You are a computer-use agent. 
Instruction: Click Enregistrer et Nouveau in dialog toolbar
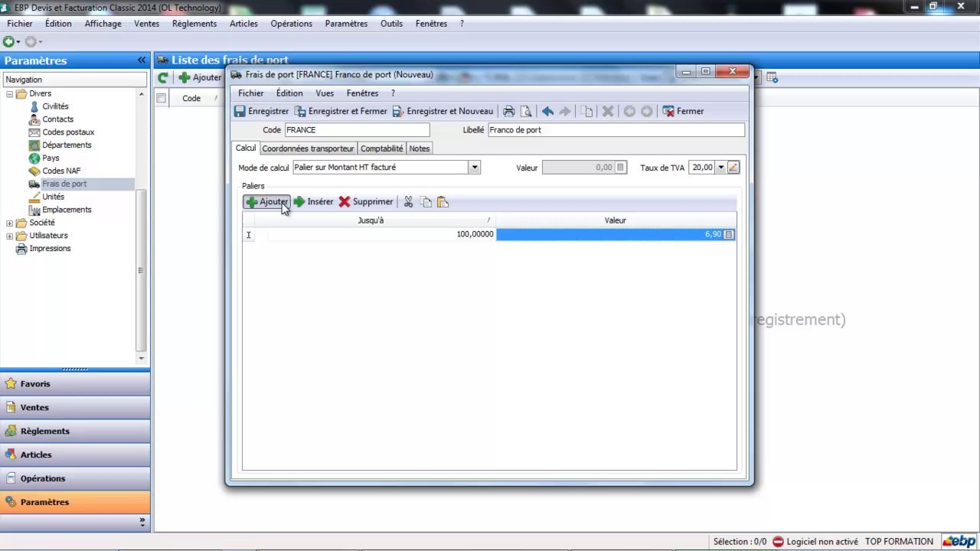(443, 111)
